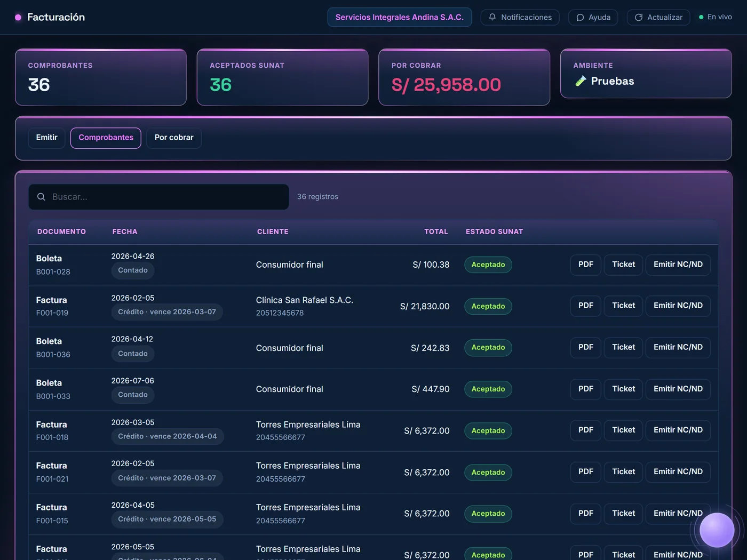Click the Por cobrar S/ 25,958.00 card

click(x=464, y=77)
